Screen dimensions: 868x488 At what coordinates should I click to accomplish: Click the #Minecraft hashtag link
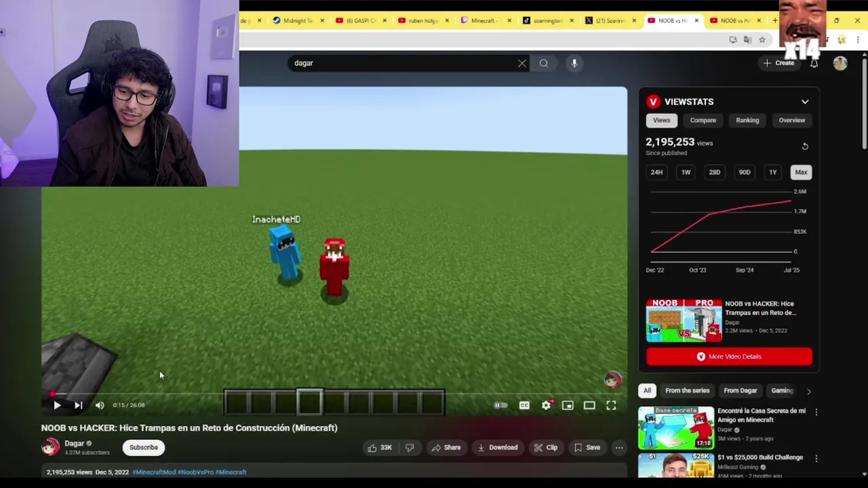[231, 472]
